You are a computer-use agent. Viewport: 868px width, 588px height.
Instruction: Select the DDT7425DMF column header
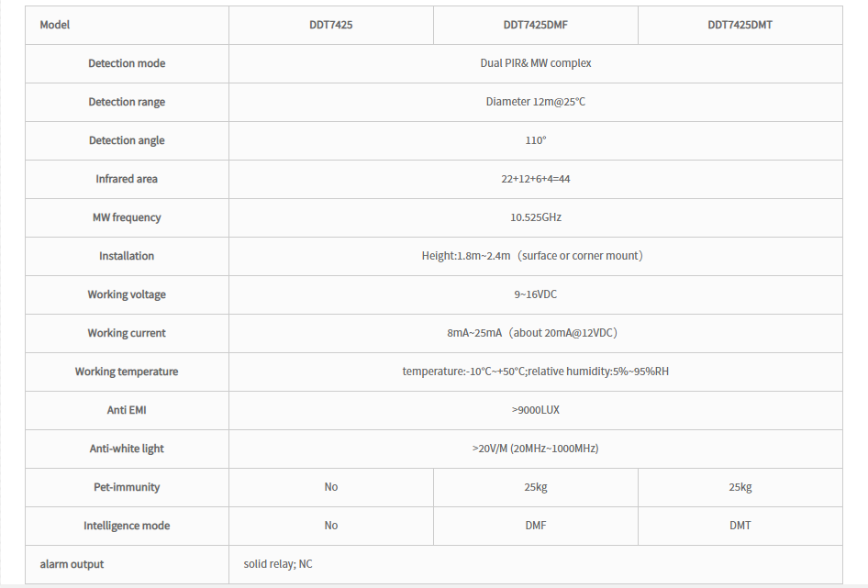click(535, 25)
